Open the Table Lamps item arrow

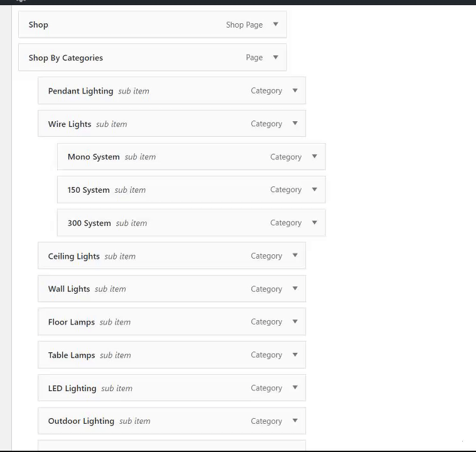(295, 355)
